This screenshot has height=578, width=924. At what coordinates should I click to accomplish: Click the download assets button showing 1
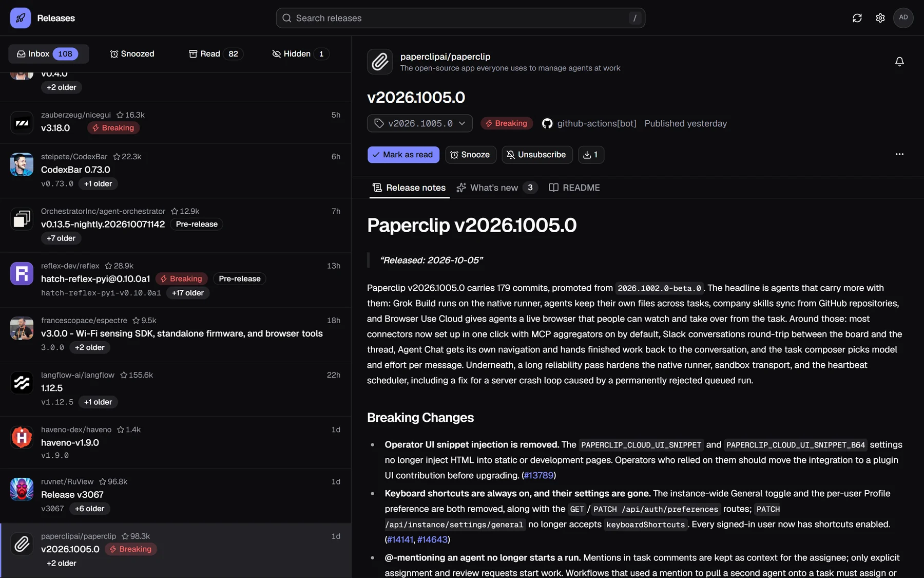pyautogui.click(x=591, y=155)
